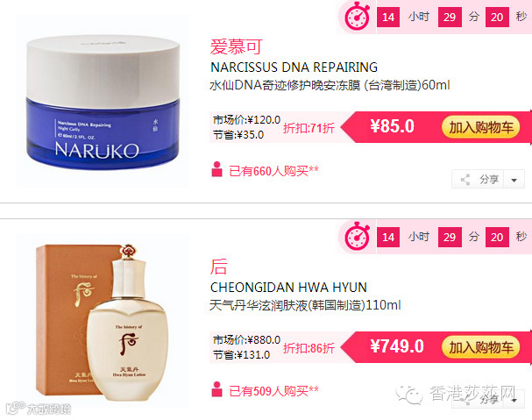Expand the share dropdown arrow for NARUKO product
Image resolution: width=532 pixels, height=420 pixels.
514,180
